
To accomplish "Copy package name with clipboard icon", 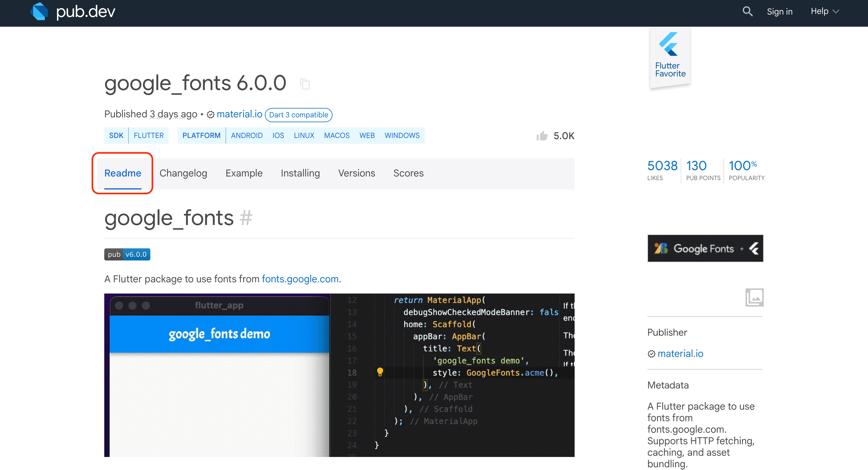I will point(305,84).
